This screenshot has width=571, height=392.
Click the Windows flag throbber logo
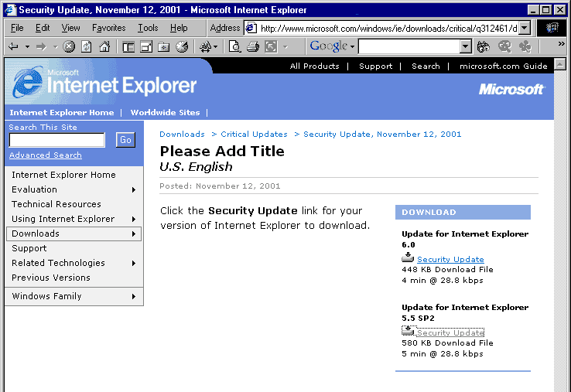coord(552,28)
